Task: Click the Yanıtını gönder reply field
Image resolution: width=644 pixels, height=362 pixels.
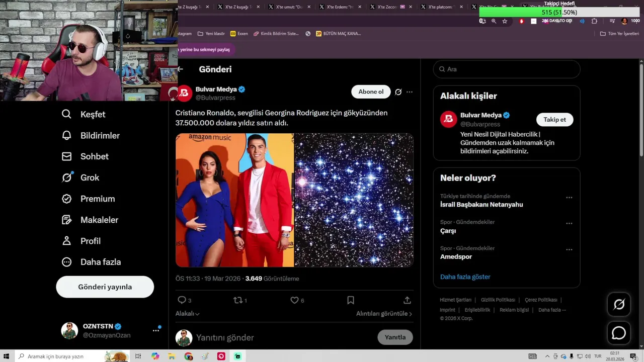Action: pos(284,337)
